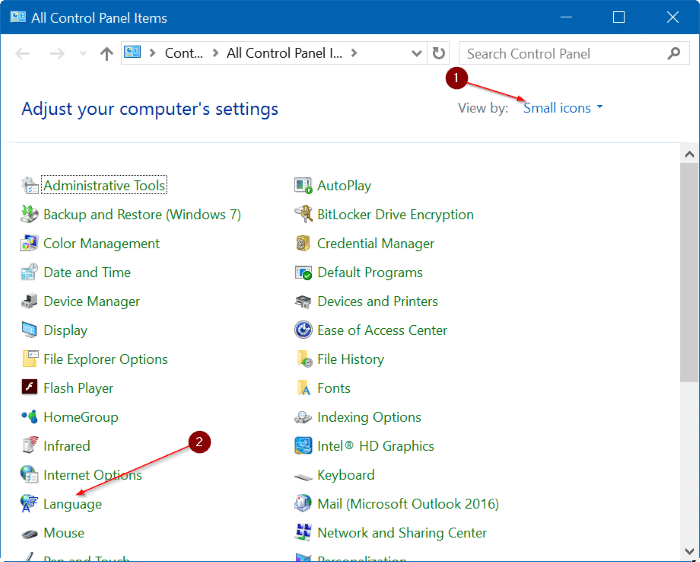The image size is (700, 562).
Task: Open the Keyboard link
Action: click(x=346, y=475)
